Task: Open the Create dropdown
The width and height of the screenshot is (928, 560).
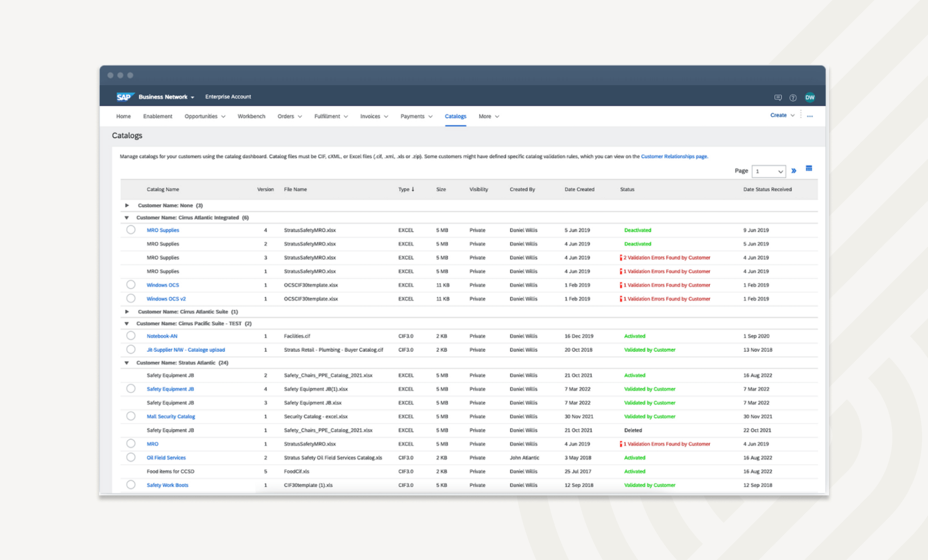Action: (x=782, y=115)
